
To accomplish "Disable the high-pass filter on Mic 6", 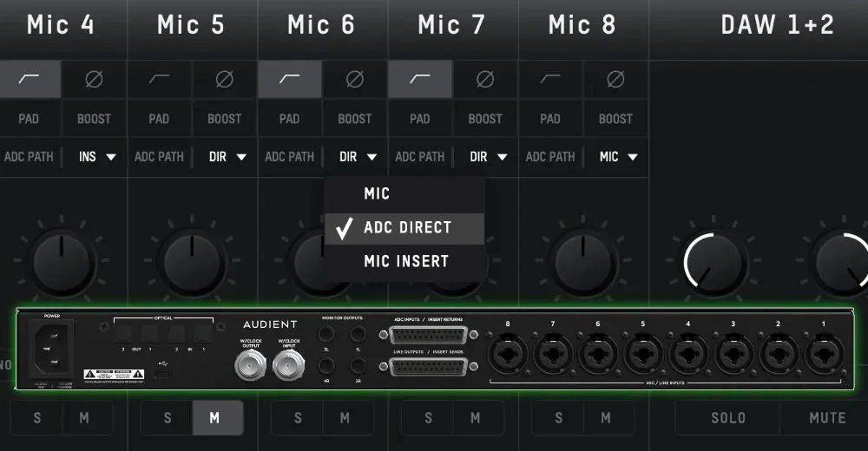I will [x=290, y=79].
